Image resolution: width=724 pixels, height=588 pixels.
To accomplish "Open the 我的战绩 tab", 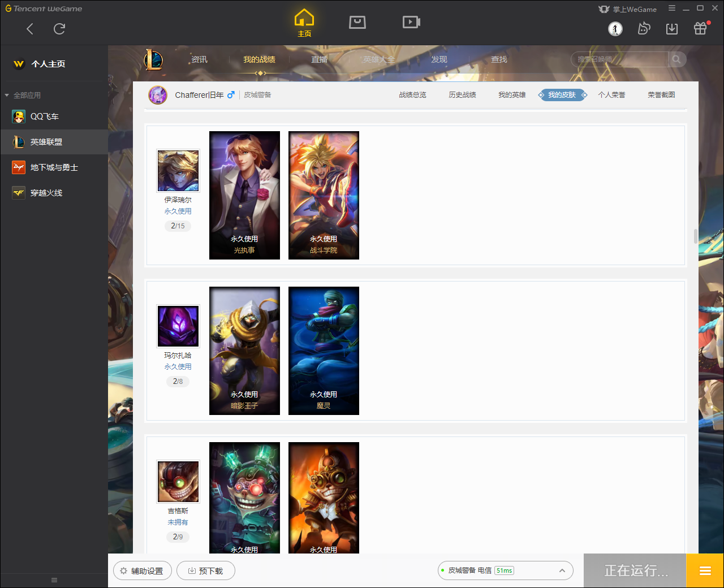I will pyautogui.click(x=259, y=59).
